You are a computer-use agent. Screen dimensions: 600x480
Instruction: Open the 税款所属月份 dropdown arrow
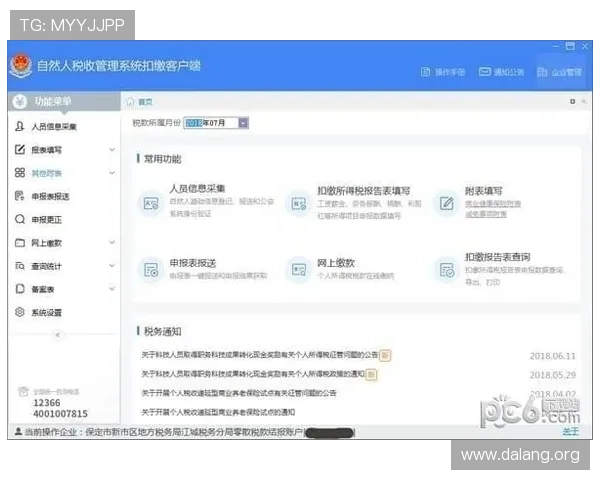coord(243,123)
